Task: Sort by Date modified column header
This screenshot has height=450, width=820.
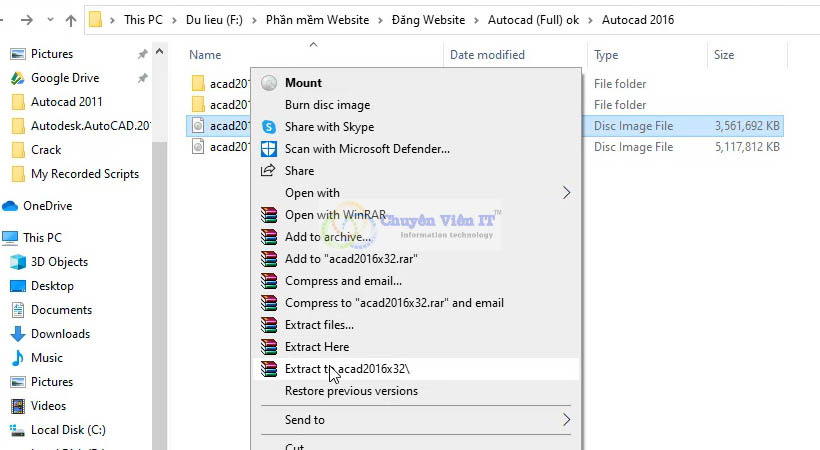Action: pyautogui.click(x=487, y=54)
